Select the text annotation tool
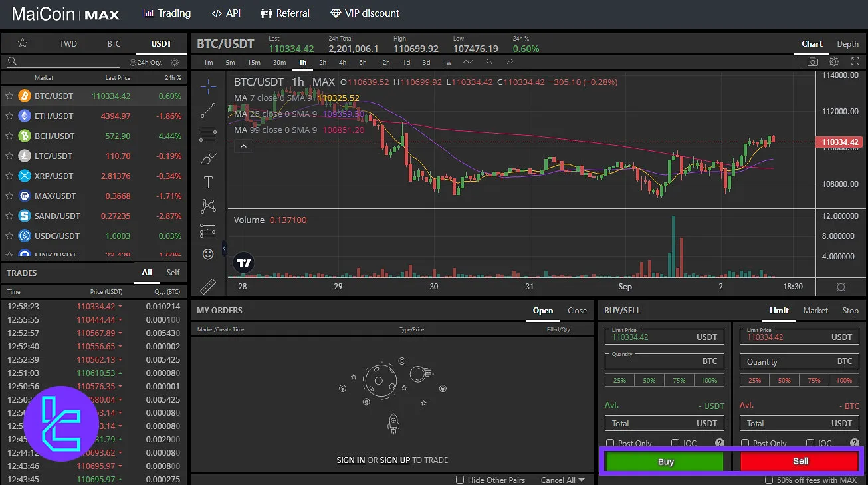Screen dimensions: 868x485 (209, 182)
